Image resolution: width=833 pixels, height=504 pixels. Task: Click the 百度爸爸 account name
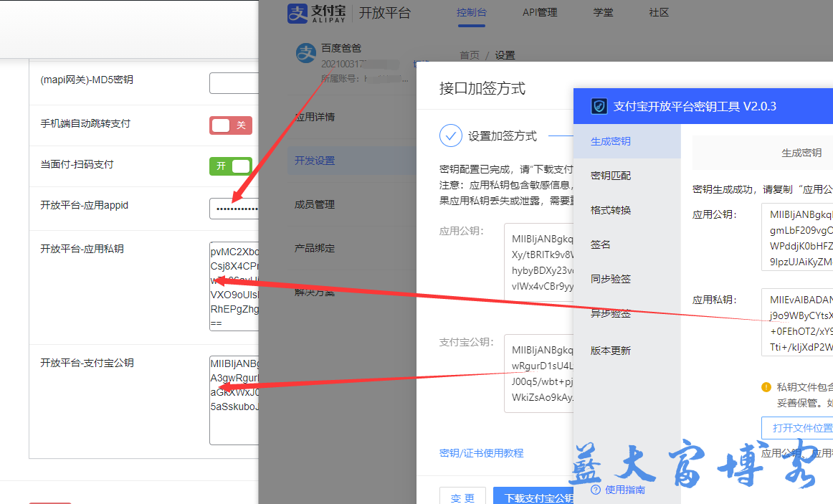tap(341, 48)
